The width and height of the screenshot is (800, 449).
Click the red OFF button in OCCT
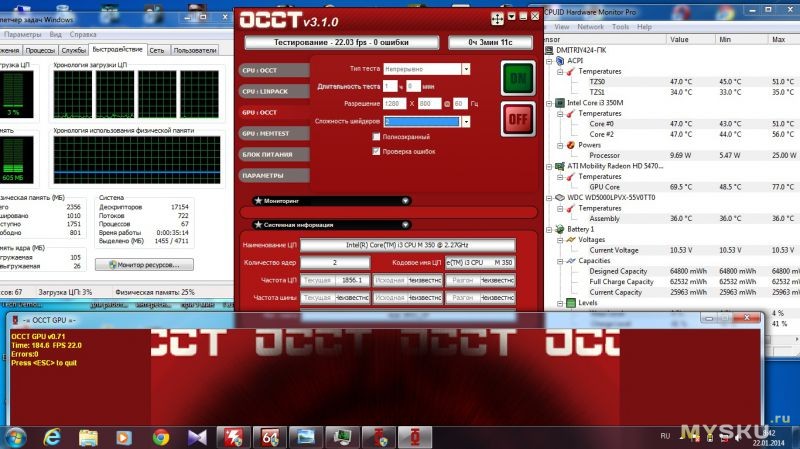[518, 119]
